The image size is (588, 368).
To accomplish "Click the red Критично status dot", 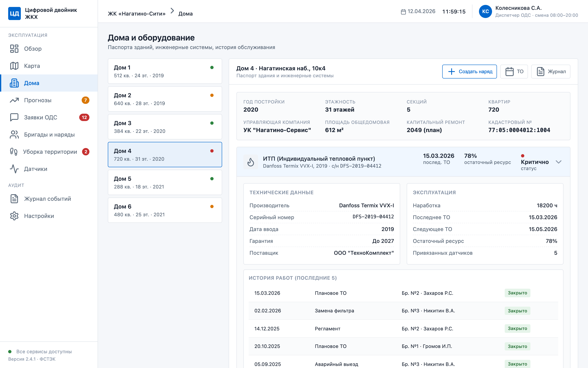I will pos(523,156).
